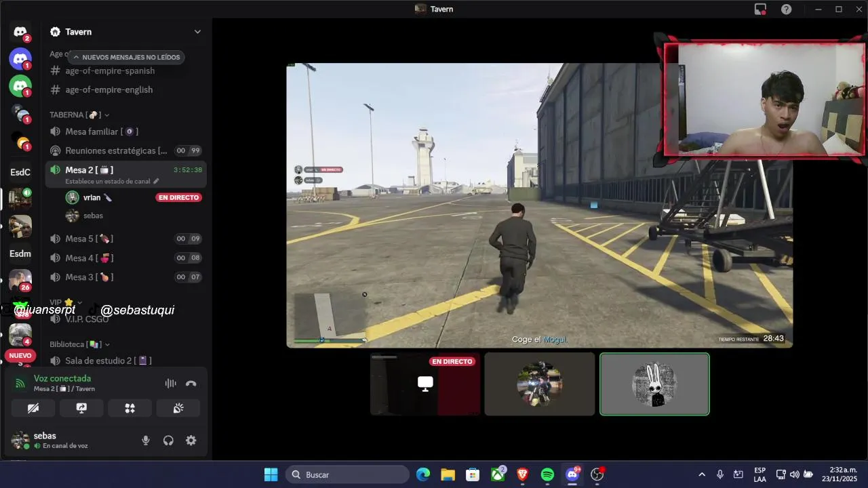Open Microsoft Edge from taskbar
The image size is (868, 488).
[423, 474]
